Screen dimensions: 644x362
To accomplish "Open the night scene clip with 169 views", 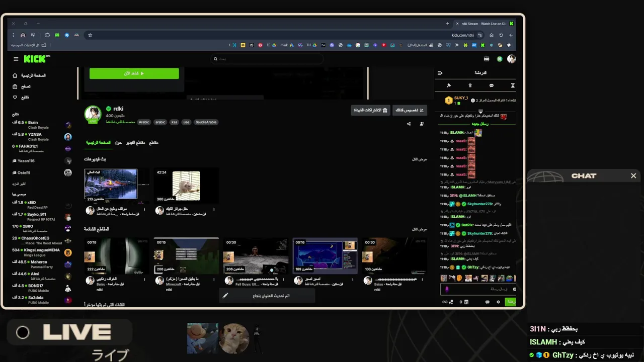I will pos(325,256).
